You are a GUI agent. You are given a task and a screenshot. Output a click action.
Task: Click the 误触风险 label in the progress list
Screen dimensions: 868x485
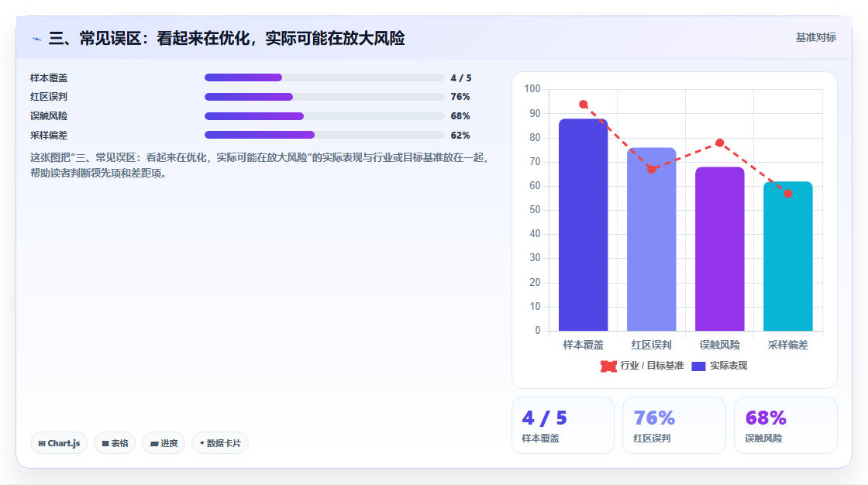click(49, 116)
